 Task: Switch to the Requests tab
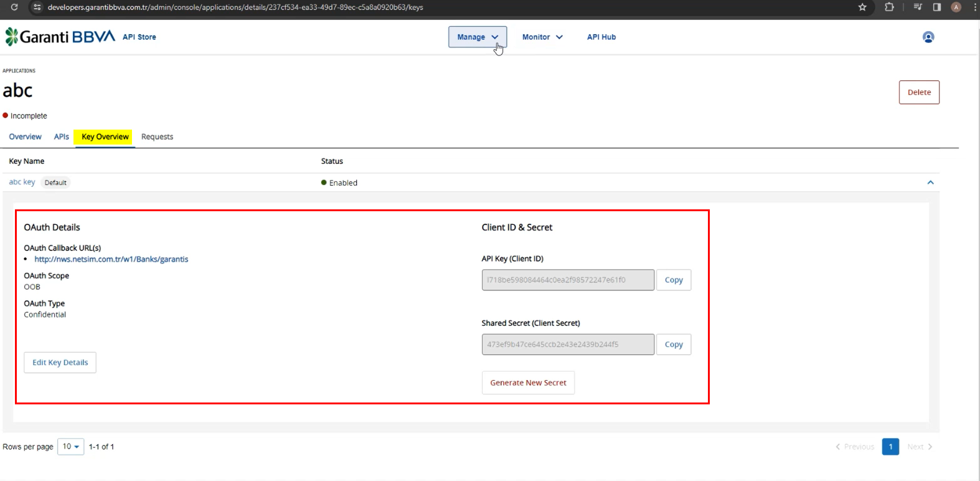coord(157,137)
